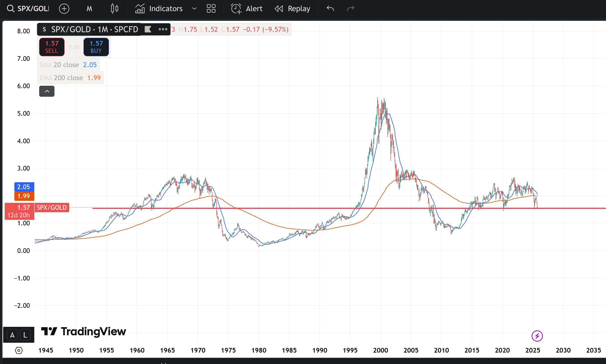Toggle auto scale with the A button
Viewport: 606px width, 364px height.
12,335
